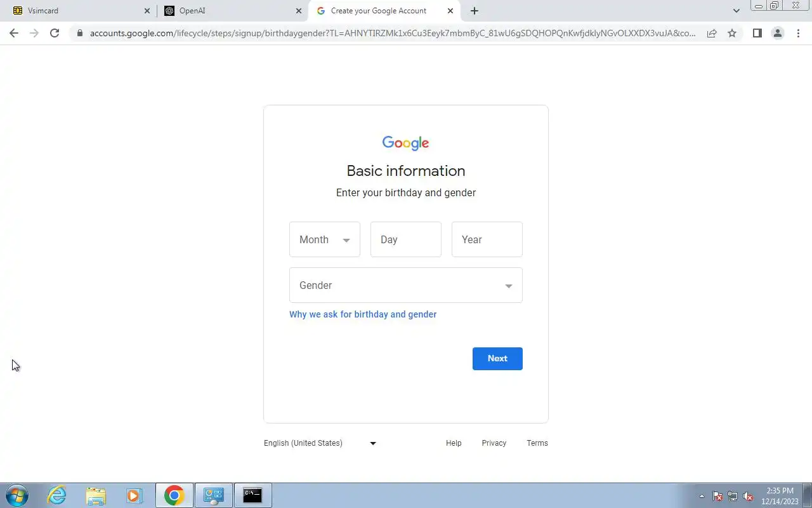Open Command Prompt from taskbar

click(253, 495)
